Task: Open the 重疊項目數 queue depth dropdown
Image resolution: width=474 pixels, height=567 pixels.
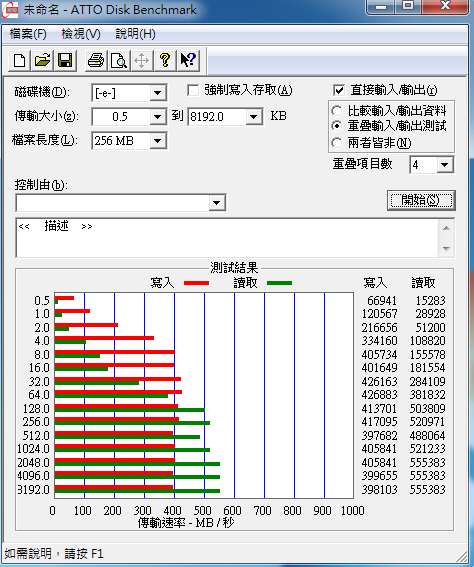Action: pos(445,165)
